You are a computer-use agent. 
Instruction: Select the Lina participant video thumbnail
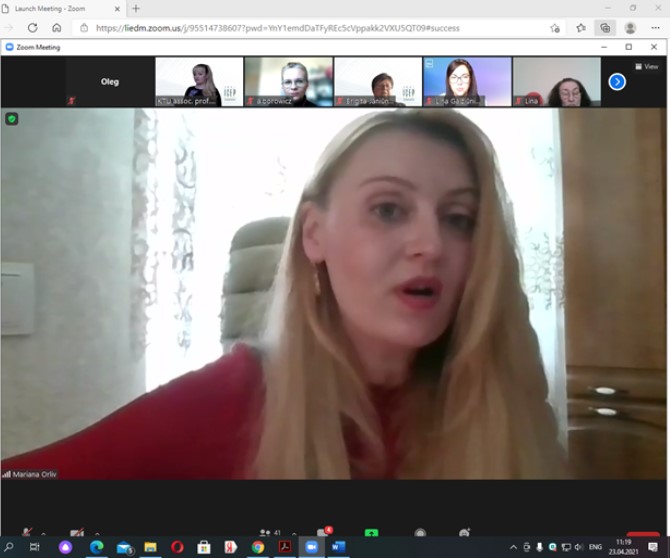(x=557, y=81)
